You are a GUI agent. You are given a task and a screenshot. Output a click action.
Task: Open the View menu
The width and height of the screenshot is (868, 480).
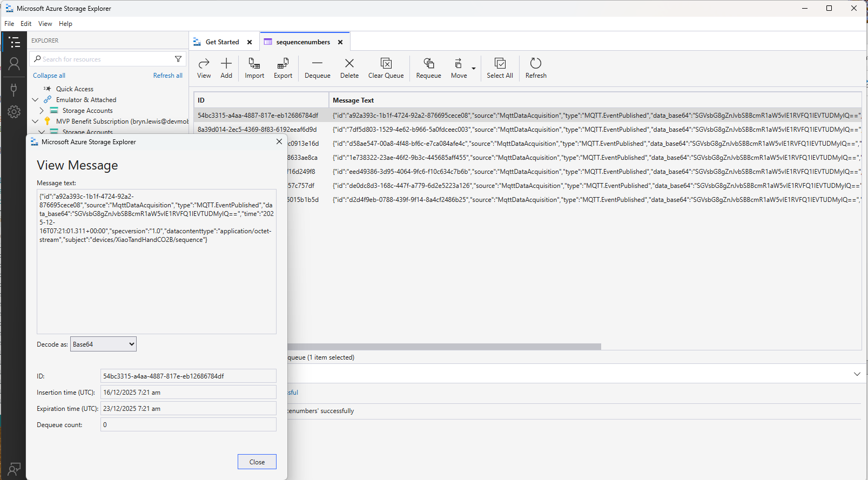click(x=45, y=24)
